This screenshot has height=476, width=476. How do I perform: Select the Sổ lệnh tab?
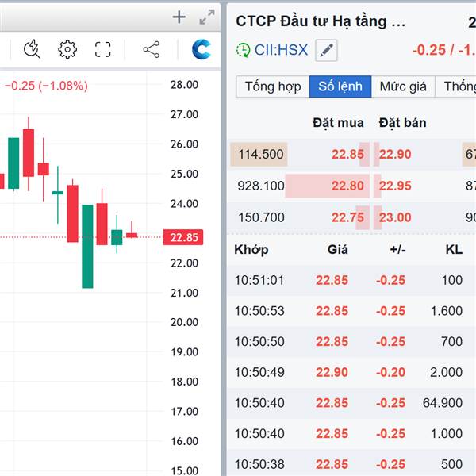coord(340,86)
